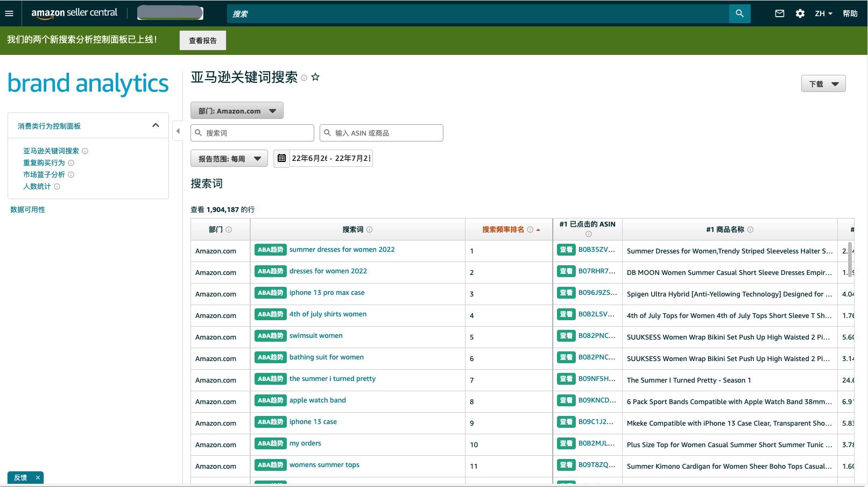
Task: Click the magnifier search icon in top bar
Action: coord(739,13)
